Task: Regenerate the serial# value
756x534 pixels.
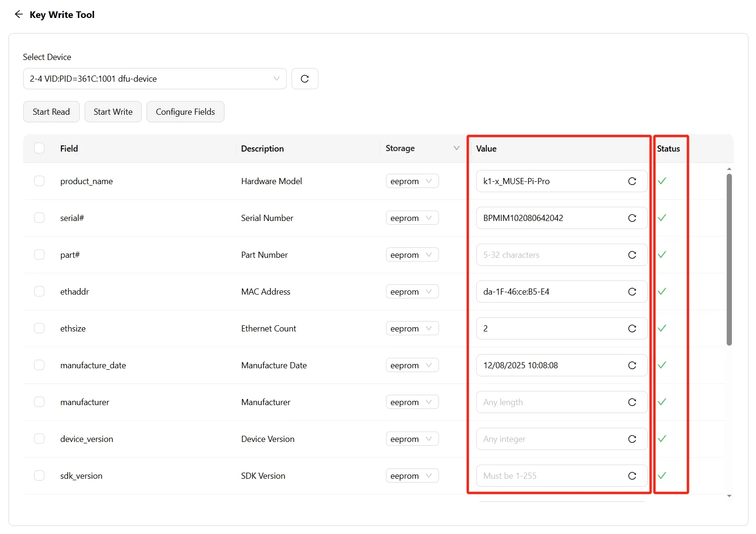Action: [632, 218]
